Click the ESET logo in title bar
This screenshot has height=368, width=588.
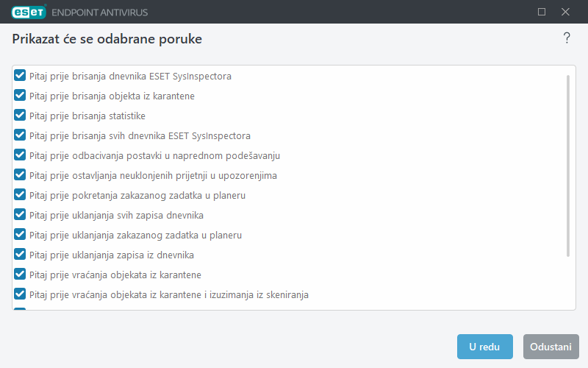28,12
